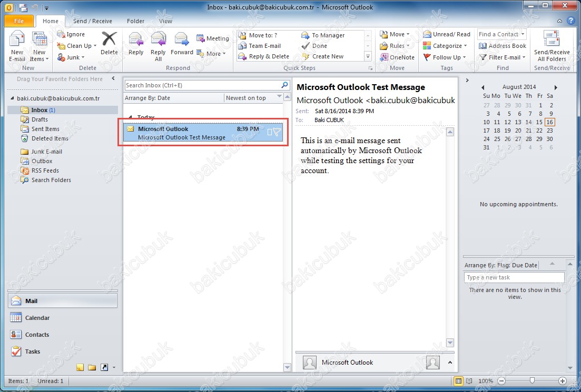Open the Follow Up dropdown
This screenshot has height=392, width=581.
point(444,57)
